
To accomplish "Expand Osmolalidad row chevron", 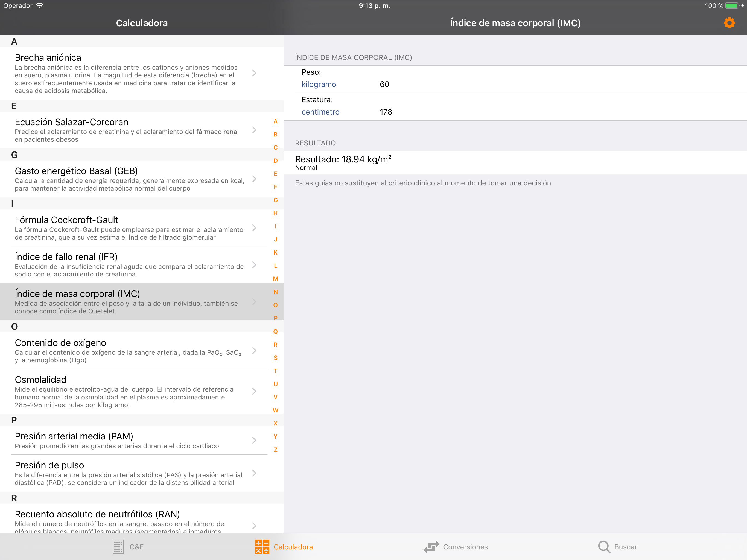I will click(254, 391).
